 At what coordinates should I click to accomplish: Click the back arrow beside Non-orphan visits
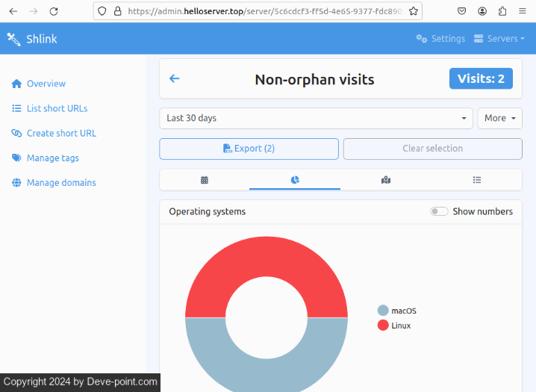point(175,78)
